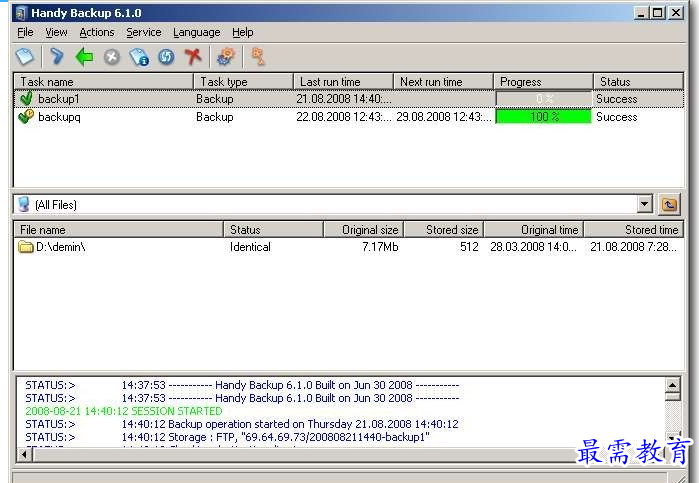699x483 pixels.
Task: Click the log panel scroll left arrow
Action: pos(25,454)
